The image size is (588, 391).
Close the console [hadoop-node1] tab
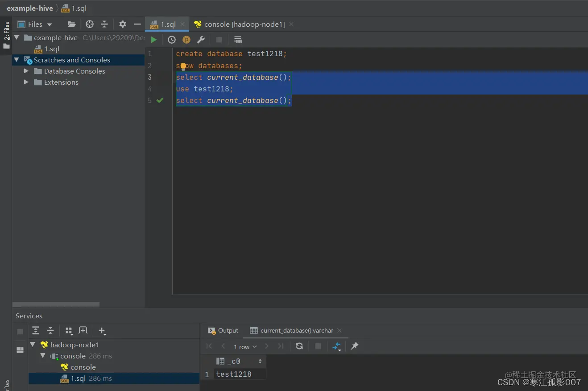click(x=291, y=24)
